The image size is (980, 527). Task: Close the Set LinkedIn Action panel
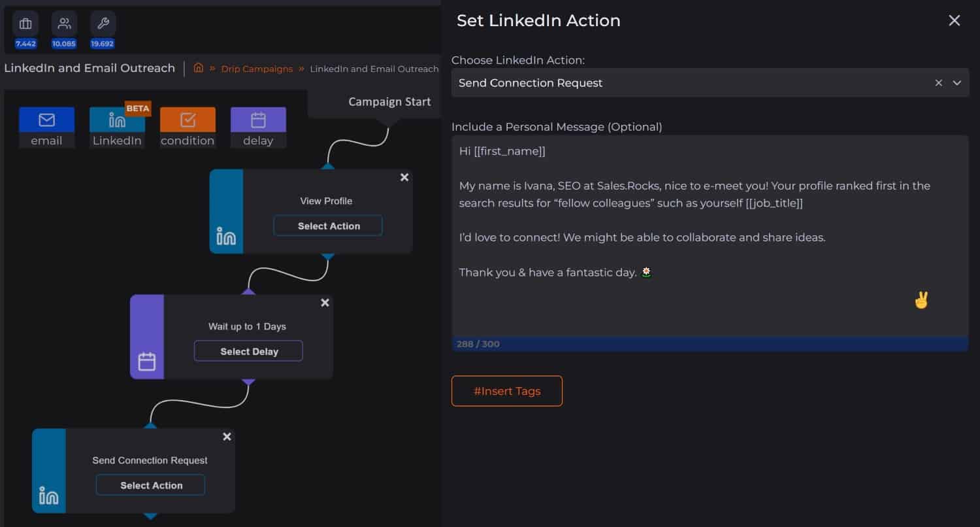(954, 21)
